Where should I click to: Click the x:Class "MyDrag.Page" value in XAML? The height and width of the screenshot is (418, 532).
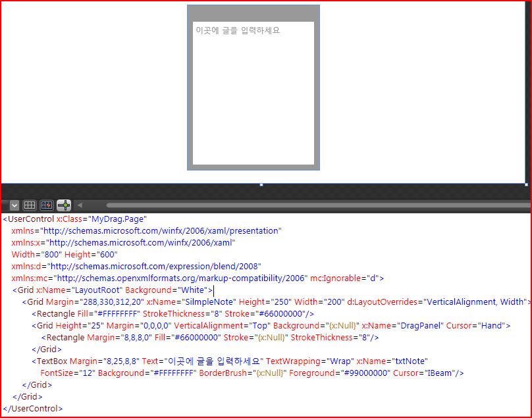click(x=117, y=219)
